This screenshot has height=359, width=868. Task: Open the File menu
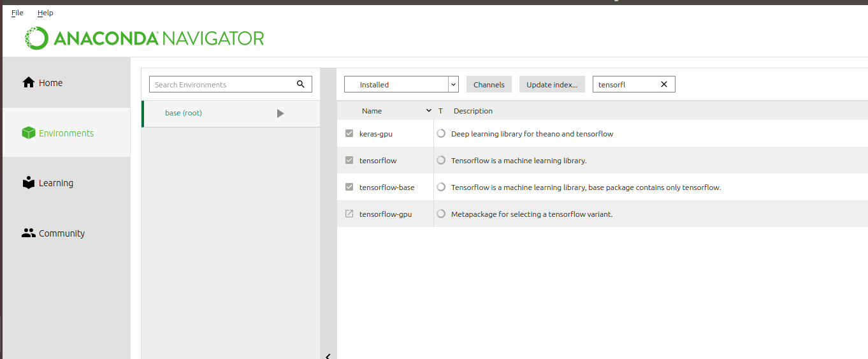[x=17, y=13]
